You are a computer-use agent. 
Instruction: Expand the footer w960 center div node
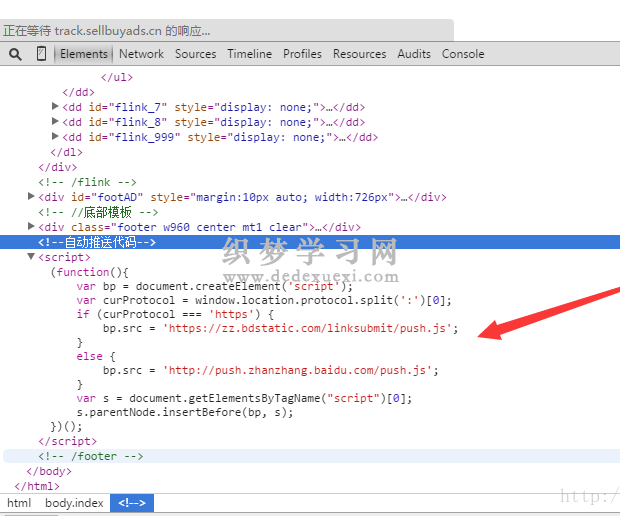(x=31, y=226)
